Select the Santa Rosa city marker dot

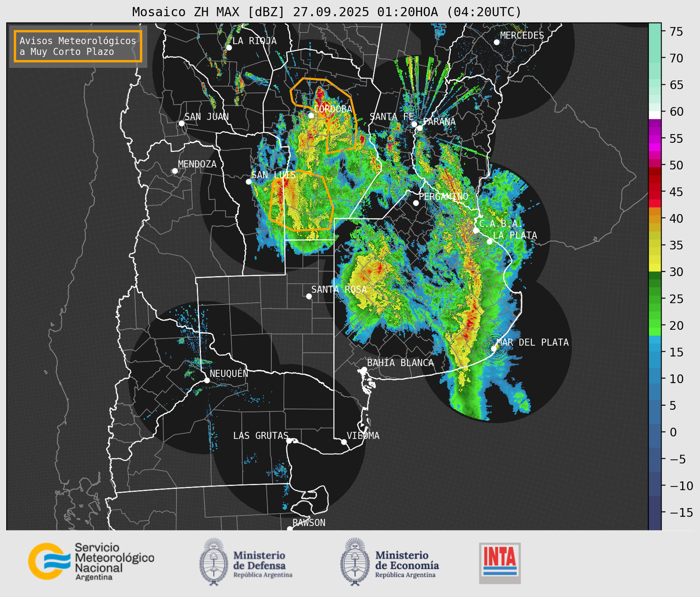tap(309, 296)
